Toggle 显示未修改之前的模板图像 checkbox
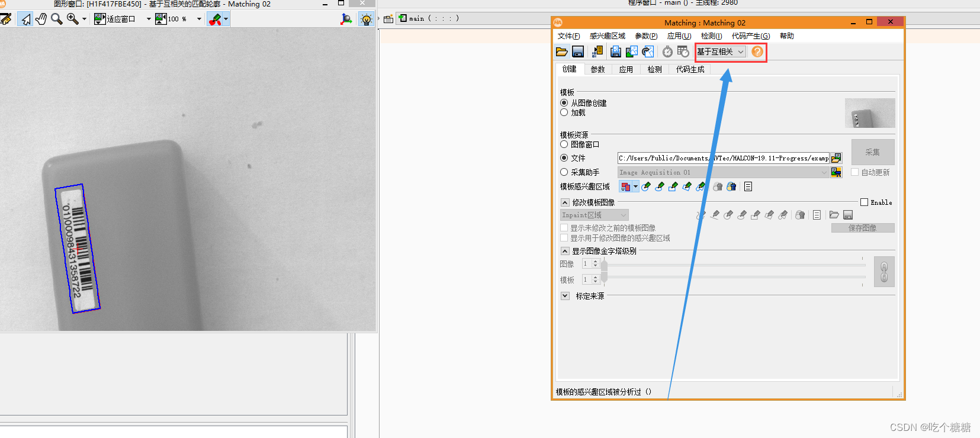The width and height of the screenshot is (980, 438). pyautogui.click(x=564, y=228)
